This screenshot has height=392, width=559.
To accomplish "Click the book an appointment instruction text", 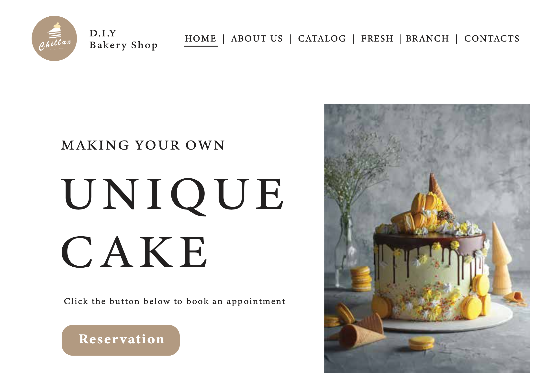I will click(175, 301).
